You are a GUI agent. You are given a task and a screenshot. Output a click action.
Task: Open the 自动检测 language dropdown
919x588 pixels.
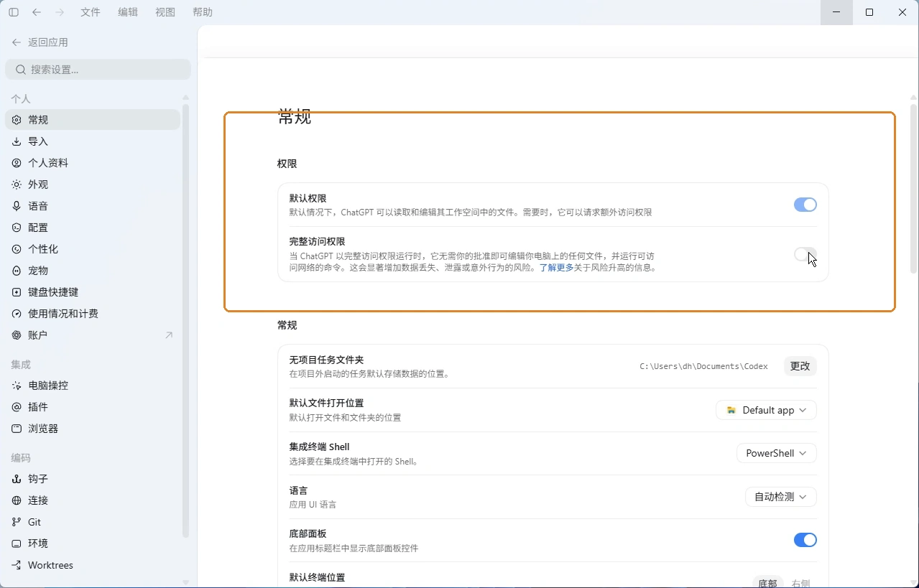tap(780, 497)
